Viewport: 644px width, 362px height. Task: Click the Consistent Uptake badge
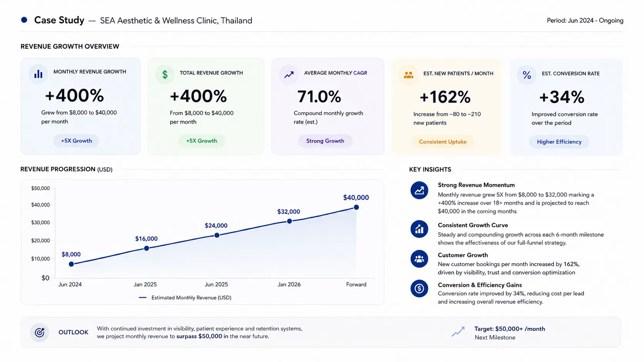point(443,142)
